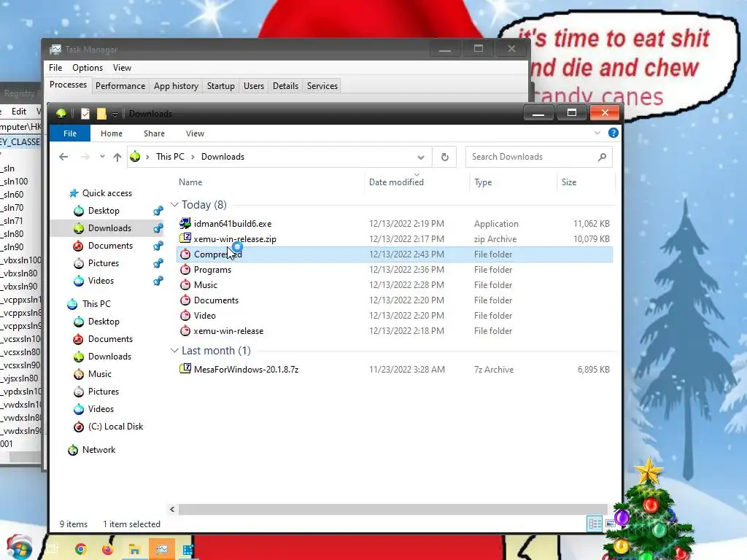Click the search magnifier icon
Image resolution: width=747 pixels, height=560 pixels.
click(x=602, y=157)
